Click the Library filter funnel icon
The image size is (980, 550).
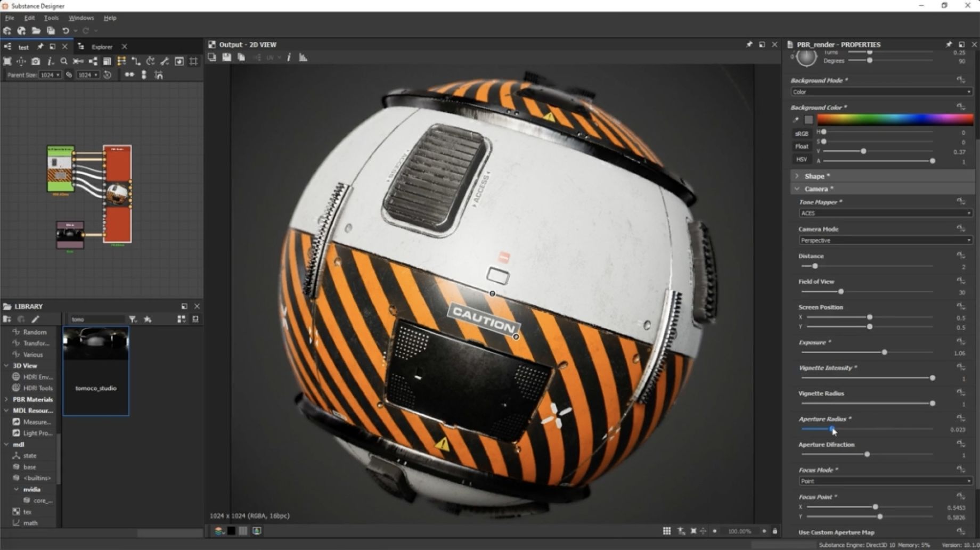pos(133,319)
